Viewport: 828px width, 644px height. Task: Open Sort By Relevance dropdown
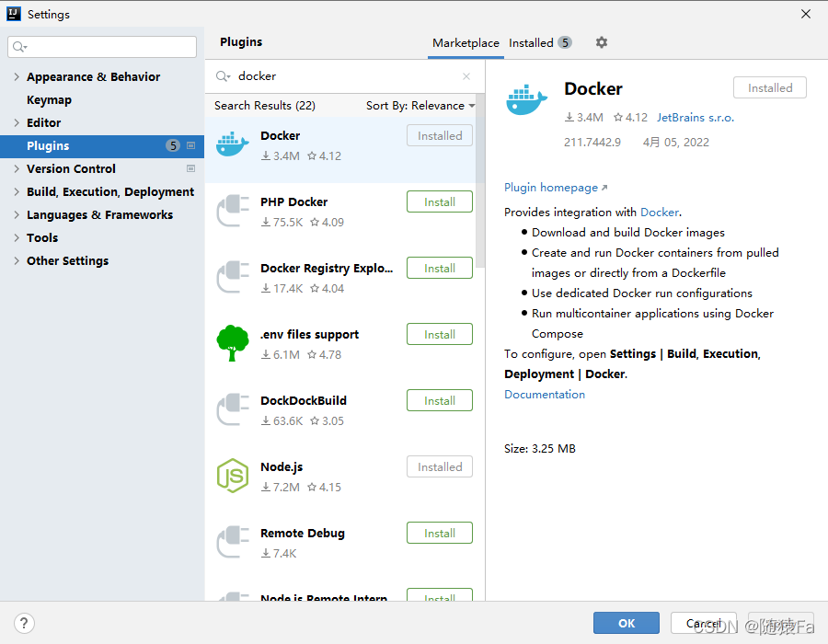pos(420,106)
